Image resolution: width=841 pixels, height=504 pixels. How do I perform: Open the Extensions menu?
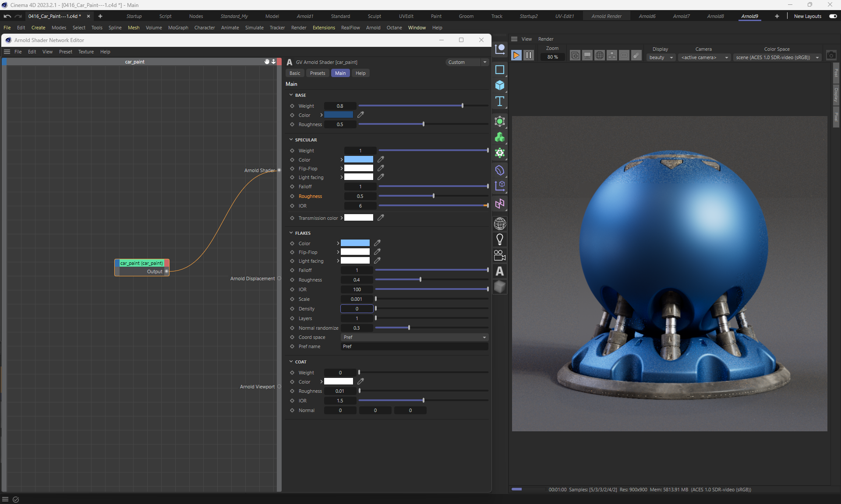pyautogui.click(x=324, y=28)
